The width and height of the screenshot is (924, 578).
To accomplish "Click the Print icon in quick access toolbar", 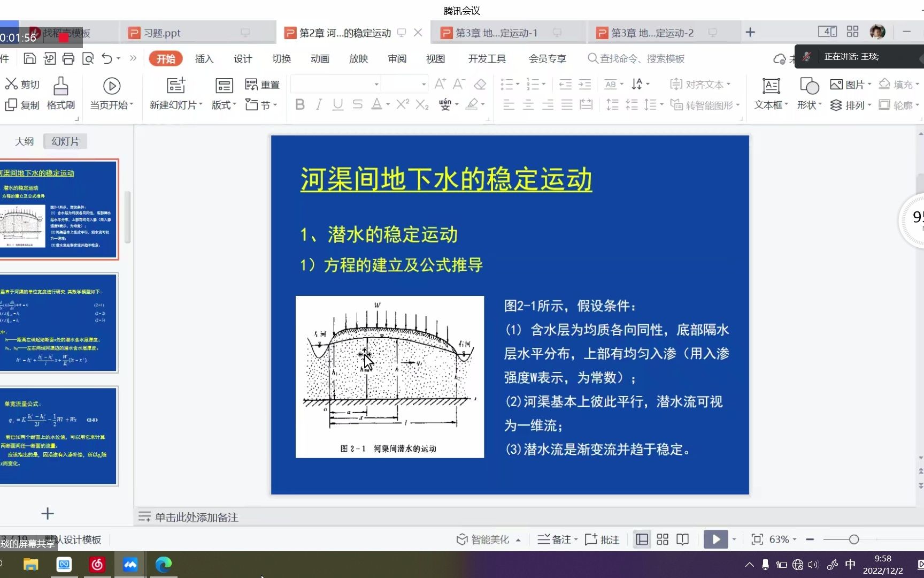I will point(68,58).
